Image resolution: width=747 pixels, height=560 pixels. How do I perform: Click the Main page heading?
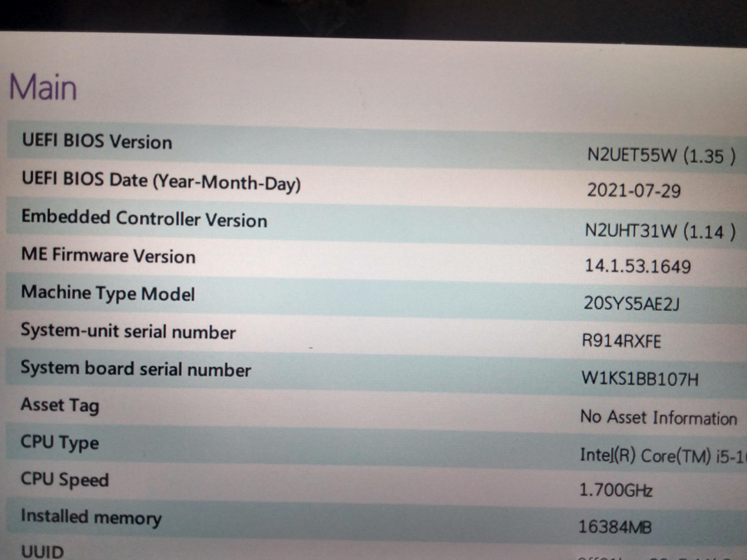43,87
